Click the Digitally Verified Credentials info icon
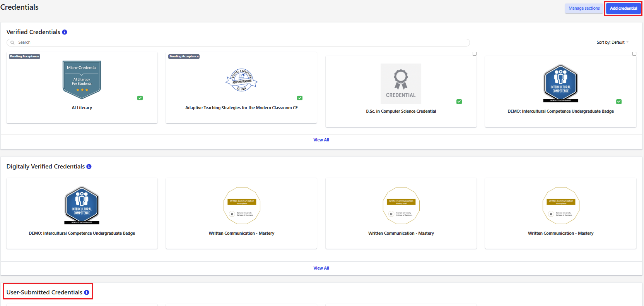 point(89,167)
